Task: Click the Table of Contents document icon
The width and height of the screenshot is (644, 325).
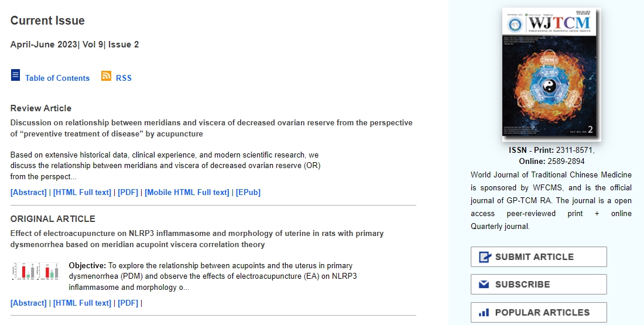Action: [x=15, y=75]
